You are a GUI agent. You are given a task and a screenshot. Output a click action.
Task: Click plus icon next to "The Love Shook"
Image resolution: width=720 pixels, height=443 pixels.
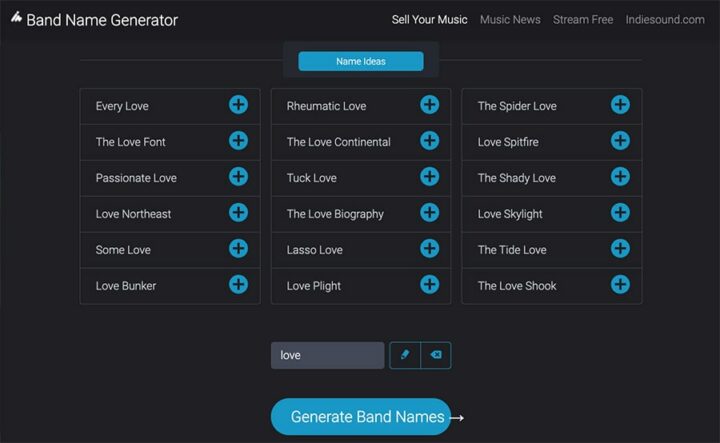[x=620, y=285]
